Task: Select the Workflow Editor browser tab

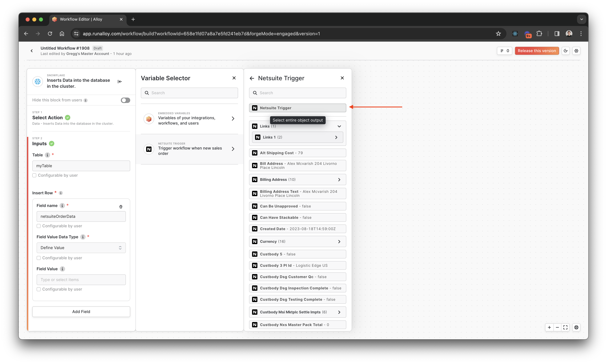Action: click(88, 19)
